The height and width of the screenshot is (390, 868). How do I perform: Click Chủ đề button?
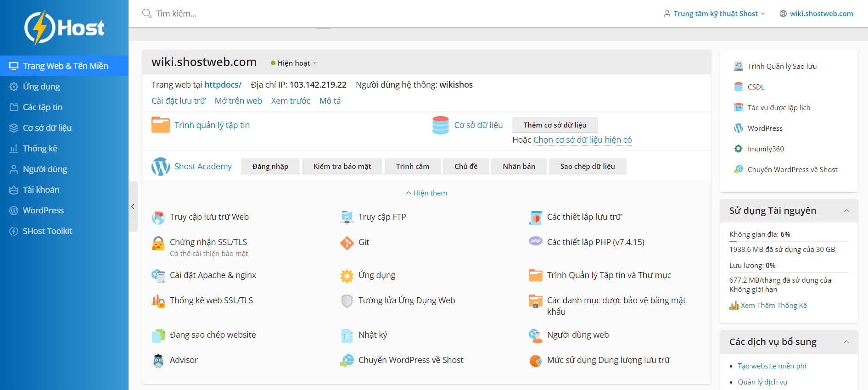466,167
